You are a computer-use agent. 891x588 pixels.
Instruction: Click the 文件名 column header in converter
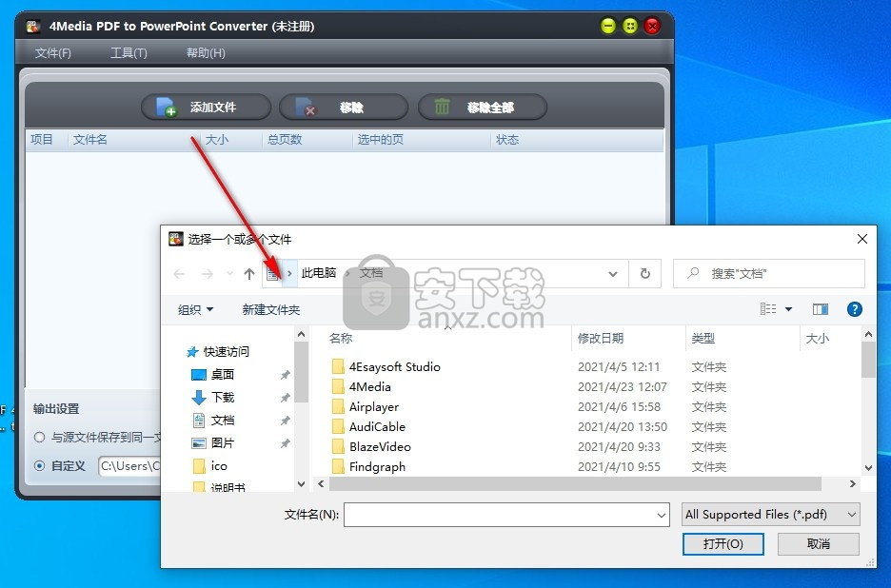pos(89,140)
